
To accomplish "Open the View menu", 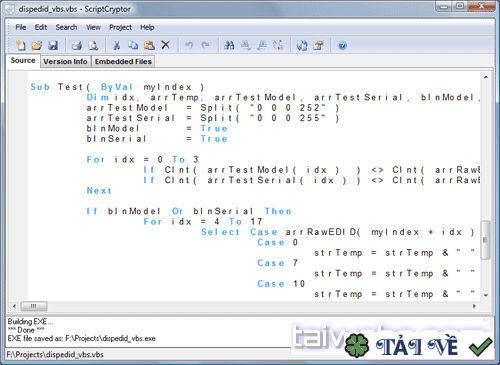I will pos(93,27).
